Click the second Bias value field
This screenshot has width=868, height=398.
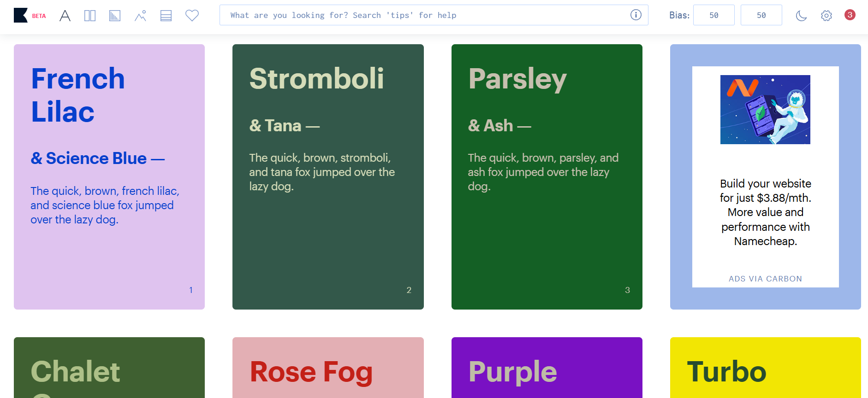761,15
